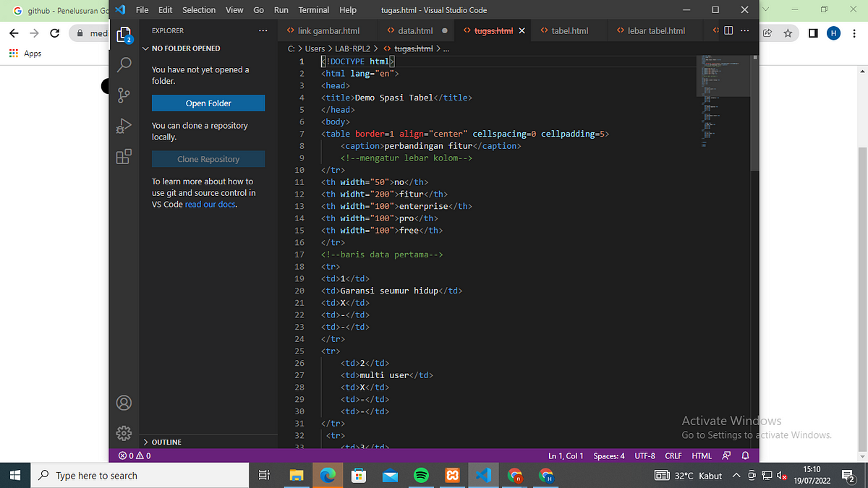Open the Selection menu

pyautogui.click(x=199, y=10)
